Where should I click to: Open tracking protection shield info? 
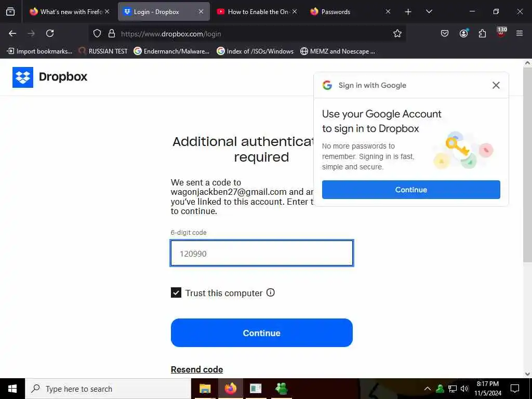coord(97,33)
